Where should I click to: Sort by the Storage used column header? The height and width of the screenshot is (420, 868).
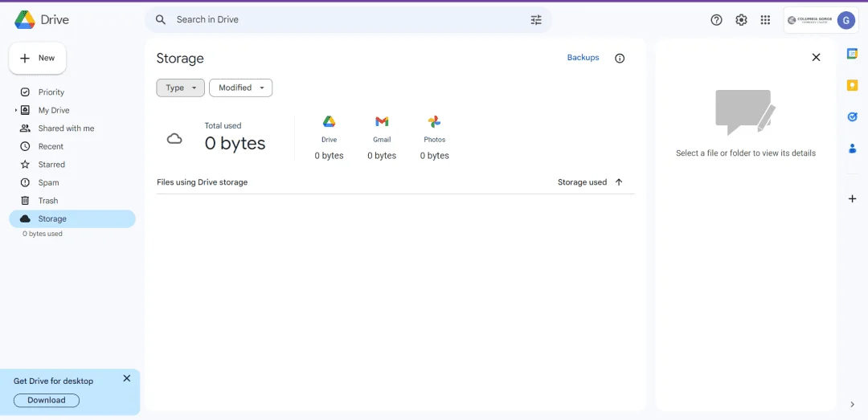tap(583, 182)
